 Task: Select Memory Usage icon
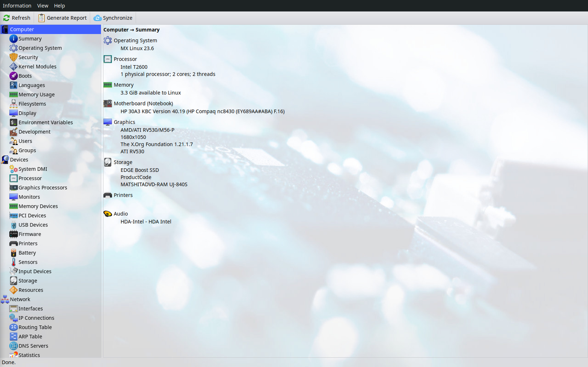point(13,94)
